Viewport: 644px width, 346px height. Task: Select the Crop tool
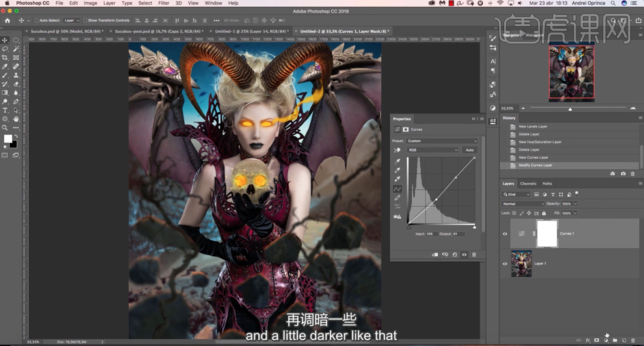(x=5, y=58)
